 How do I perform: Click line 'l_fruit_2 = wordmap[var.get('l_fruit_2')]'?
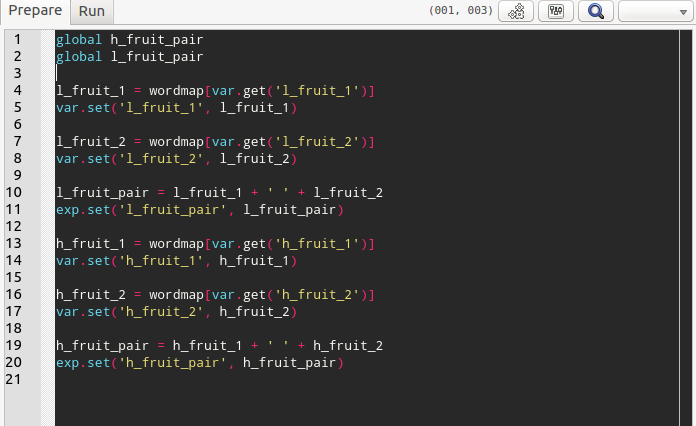(215, 142)
